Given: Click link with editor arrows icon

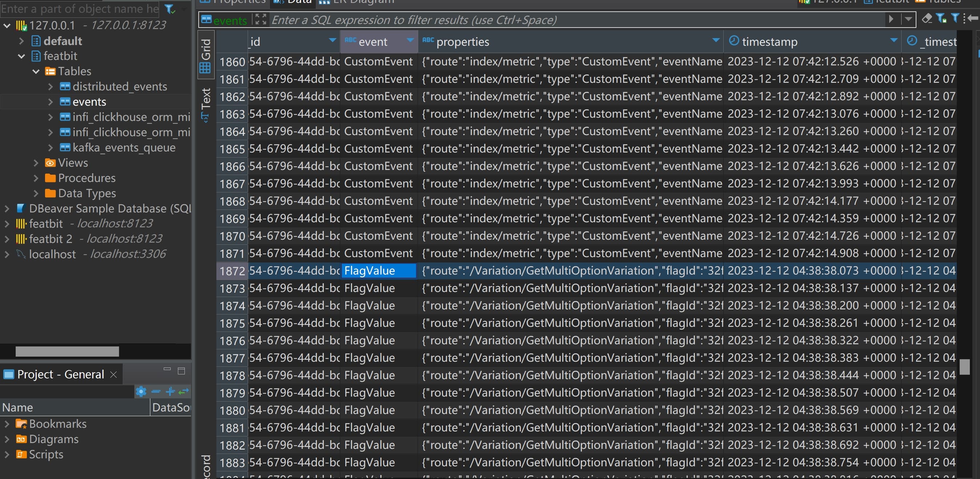Looking at the screenshot, I should [x=184, y=391].
